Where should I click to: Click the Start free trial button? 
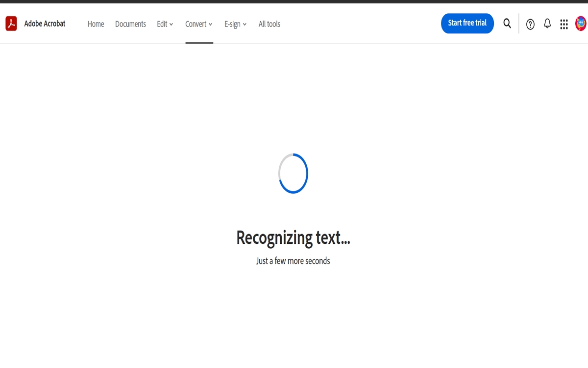pos(467,23)
